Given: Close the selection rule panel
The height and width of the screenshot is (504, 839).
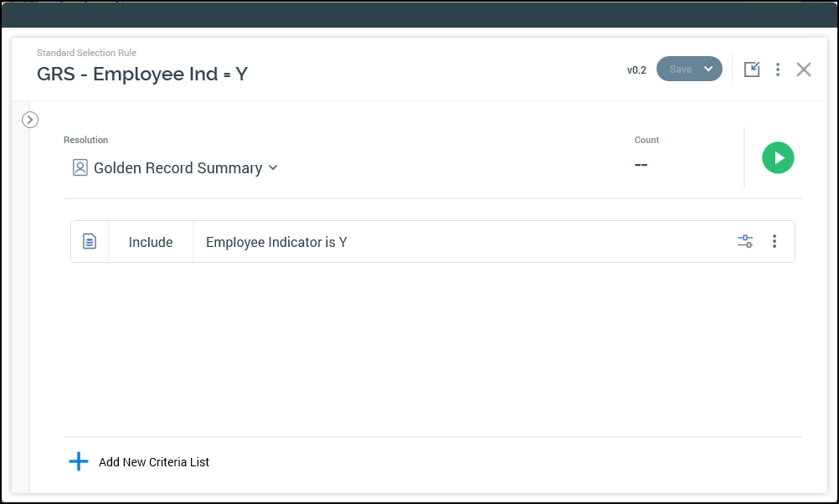Looking at the screenshot, I should tap(804, 69).
